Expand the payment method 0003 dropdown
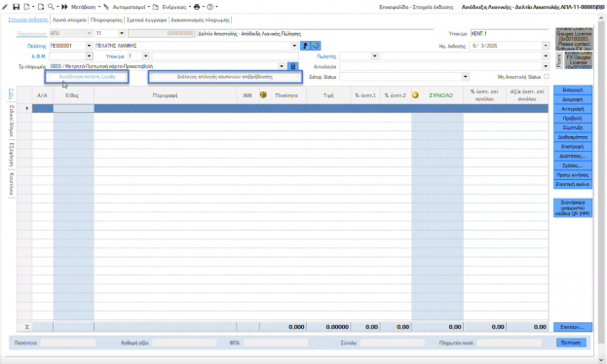The image size is (607, 364). pos(282,66)
